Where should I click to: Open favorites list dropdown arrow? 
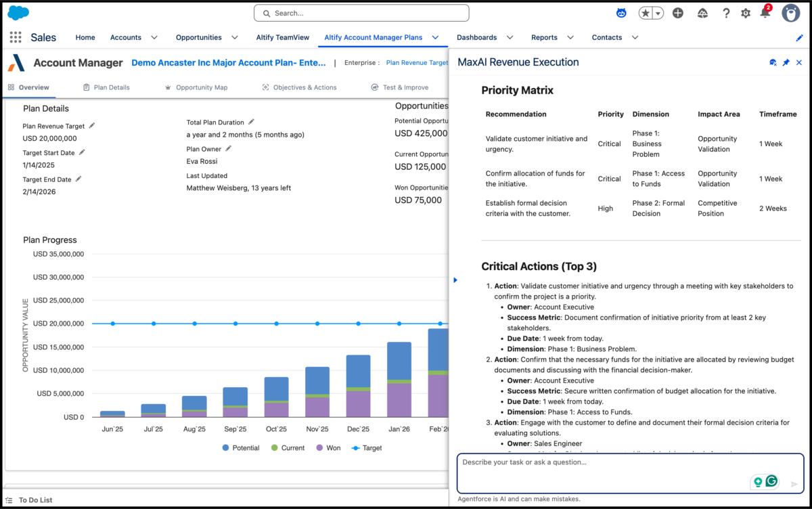[658, 13]
